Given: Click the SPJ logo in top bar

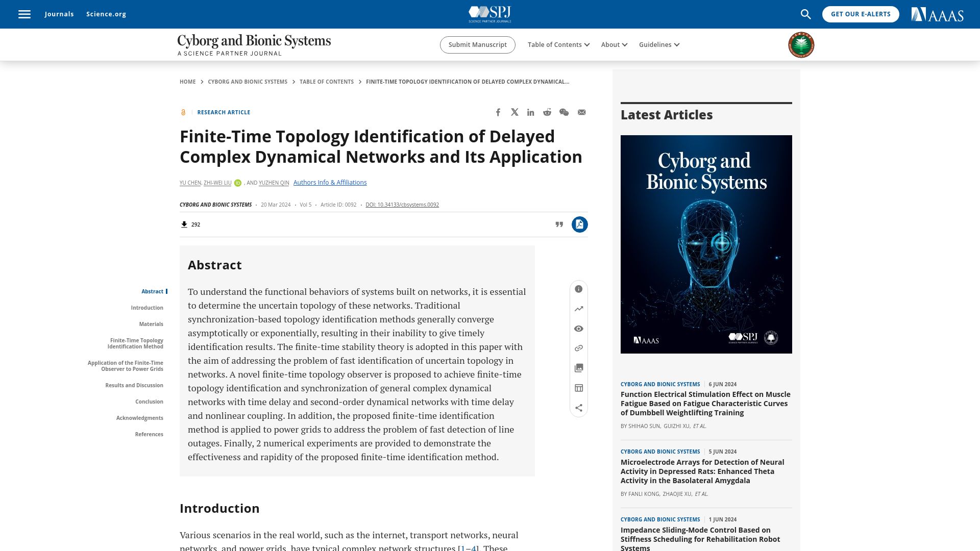Looking at the screenshot, I should (x=490, y=14).
